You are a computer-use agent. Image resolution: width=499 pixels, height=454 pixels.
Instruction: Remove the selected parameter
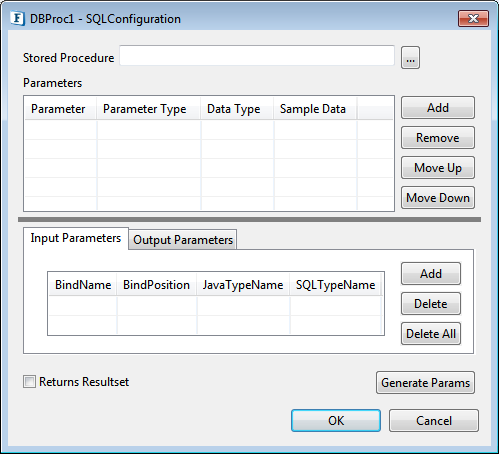point(438,138)
